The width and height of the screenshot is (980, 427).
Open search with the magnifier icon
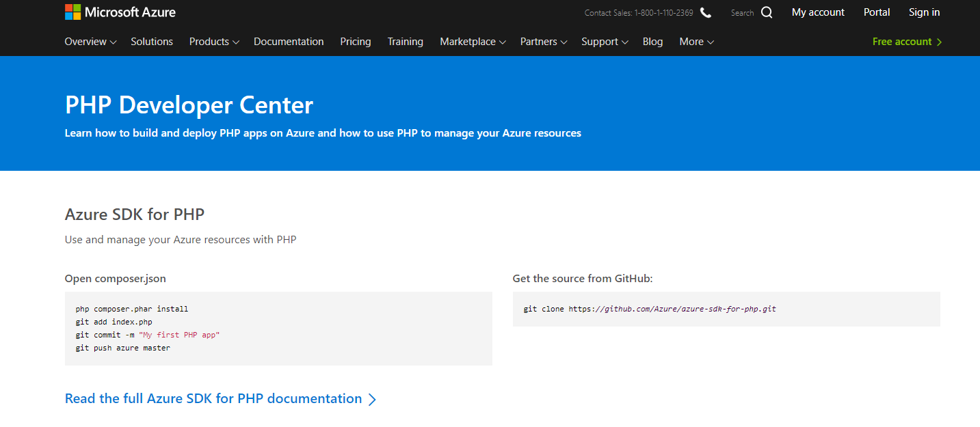767,12
